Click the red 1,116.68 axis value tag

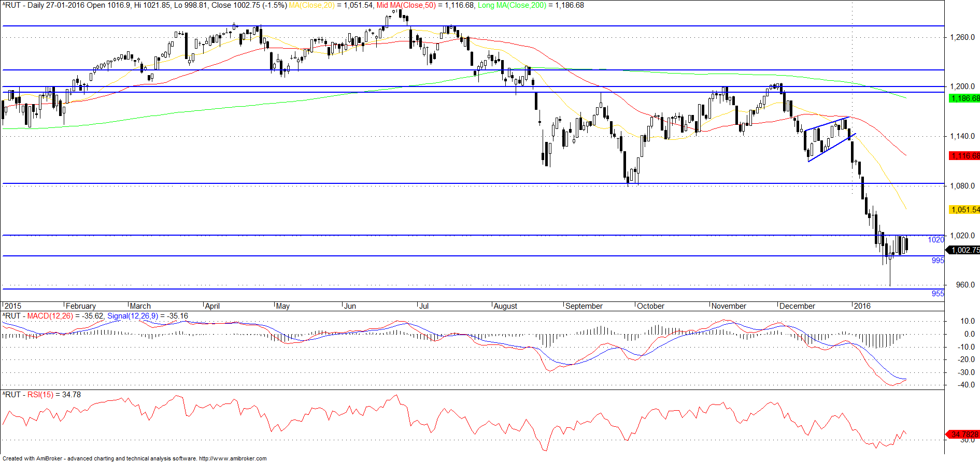[964, 156]
